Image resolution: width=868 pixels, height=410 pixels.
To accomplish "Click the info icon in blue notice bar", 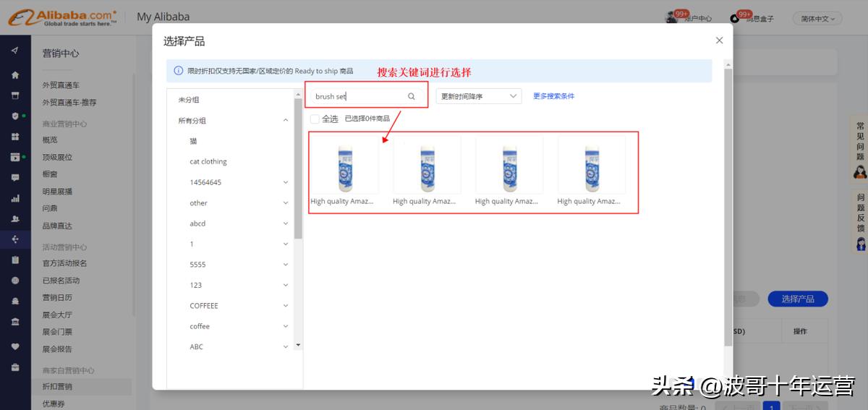I will pos(178,71).
